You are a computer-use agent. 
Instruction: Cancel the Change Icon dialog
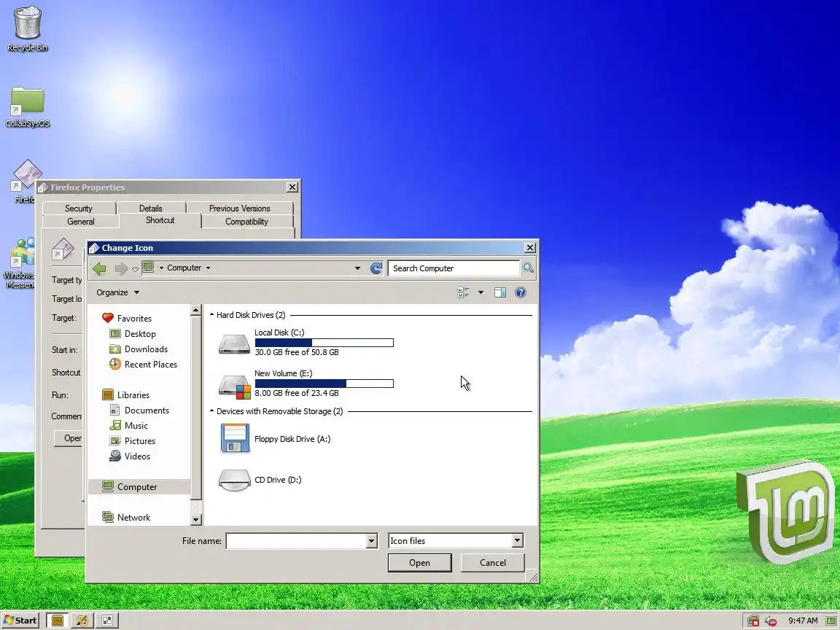click(x=492, y=562)
